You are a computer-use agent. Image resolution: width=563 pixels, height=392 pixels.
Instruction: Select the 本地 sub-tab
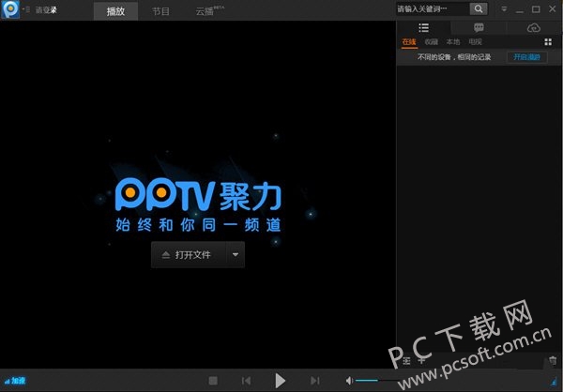(453, 42)
